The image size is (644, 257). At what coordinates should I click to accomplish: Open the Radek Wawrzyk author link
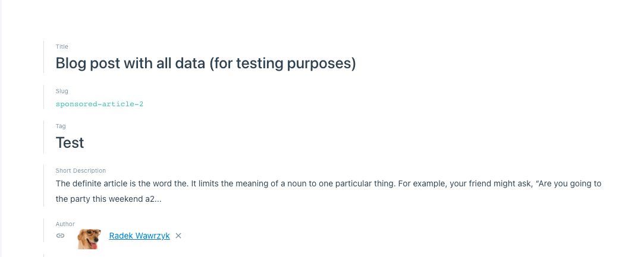[x=139, y=236]
